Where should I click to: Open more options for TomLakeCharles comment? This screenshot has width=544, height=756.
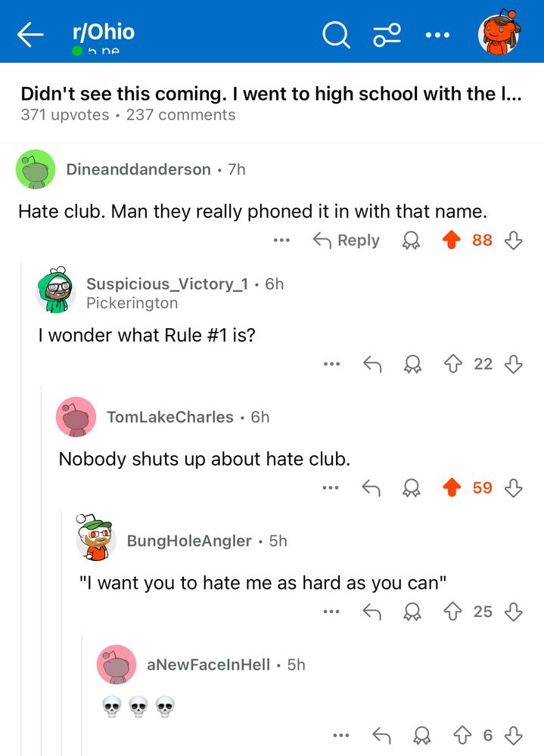click(331, 488)
